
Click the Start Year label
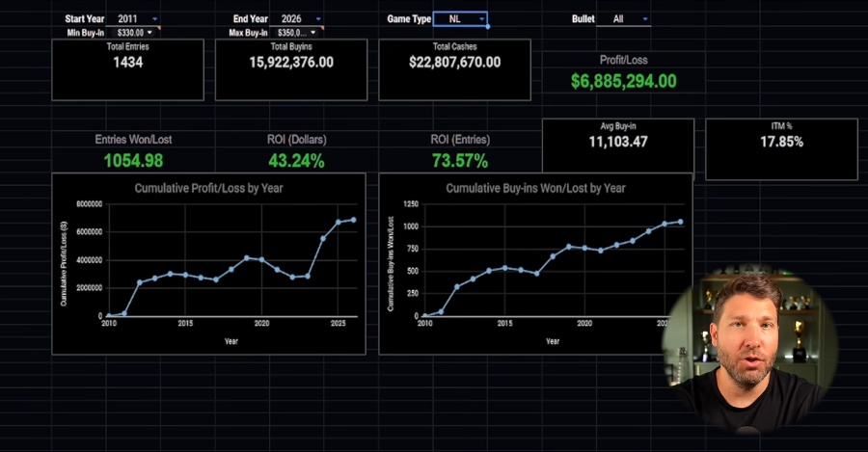(x=84, y=19)
